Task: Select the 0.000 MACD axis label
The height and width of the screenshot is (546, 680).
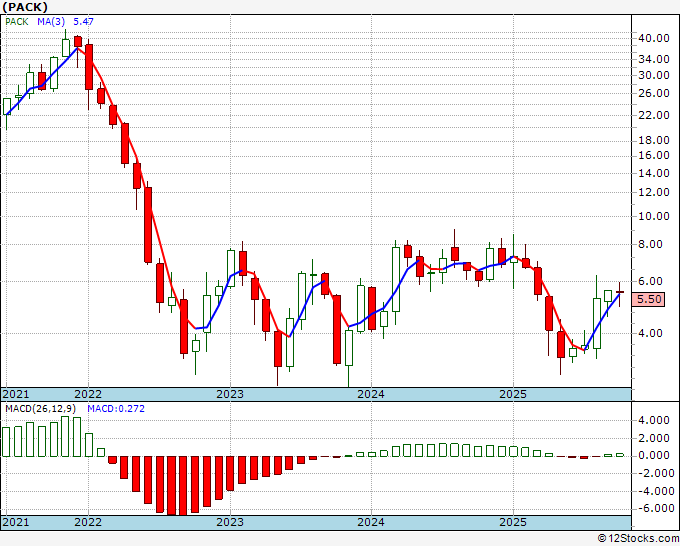Action: 654,455
